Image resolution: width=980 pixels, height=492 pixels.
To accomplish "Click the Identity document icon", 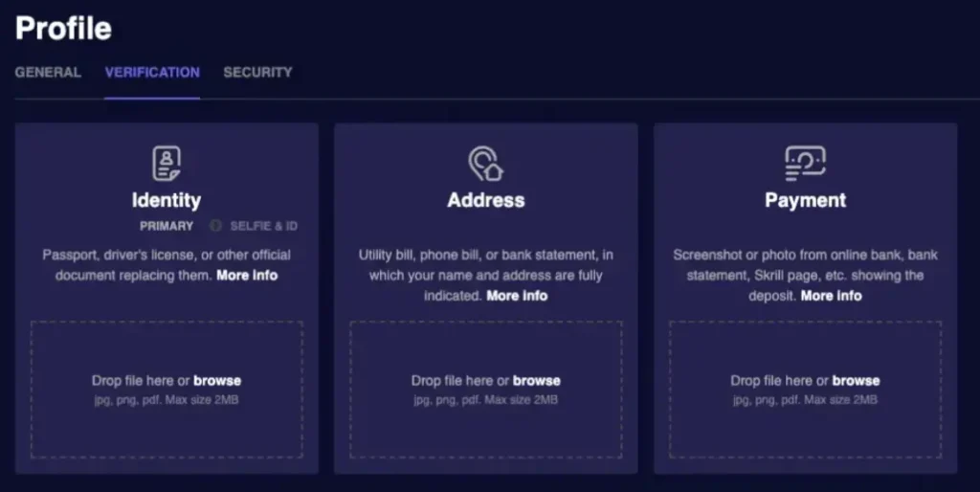I will (167, 163).
